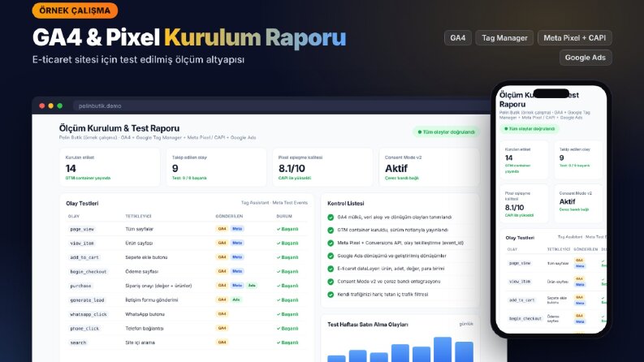This screenshot has height=362, width=644.
Task: Click the GA4 badge in the phone_click row
Action: [223, 329]
